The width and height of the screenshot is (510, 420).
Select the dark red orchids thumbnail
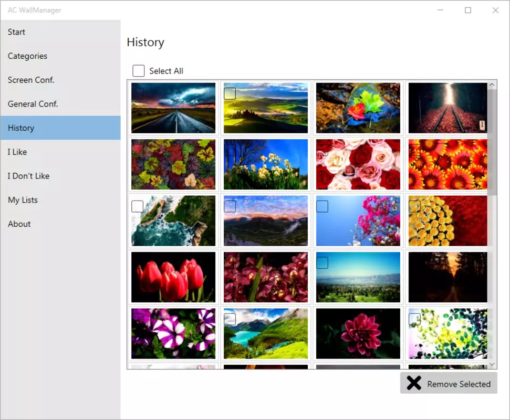pos(266,277)
